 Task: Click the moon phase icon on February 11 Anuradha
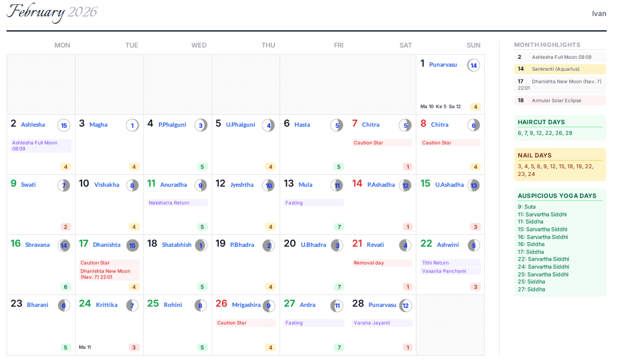200,186
